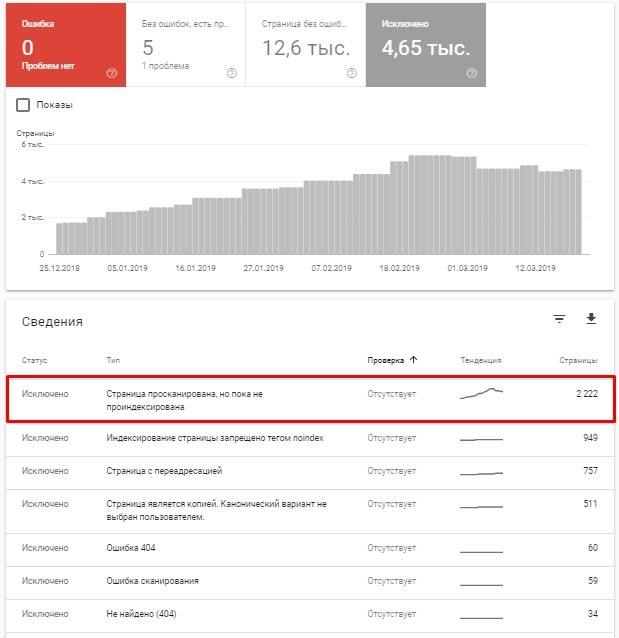Open row 'Страница просканирована, но пока не проиндексирована'

pyautogui.click(x=311, y=400)
